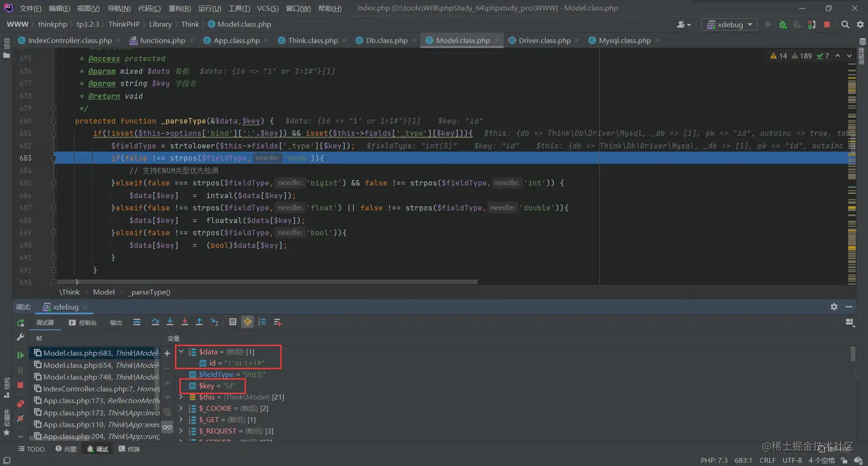The image size is (868, 466).
Task: Close the Driver.class.php tab
Action: tap(578, 41)
